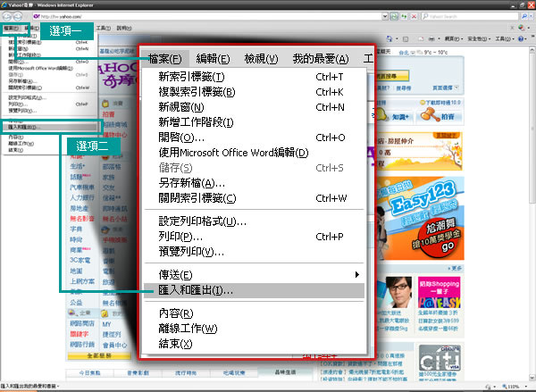This screenshot has height=392, width=536.
Task: Click the Citi card advertisement image
Action: [x=440, y=358]
